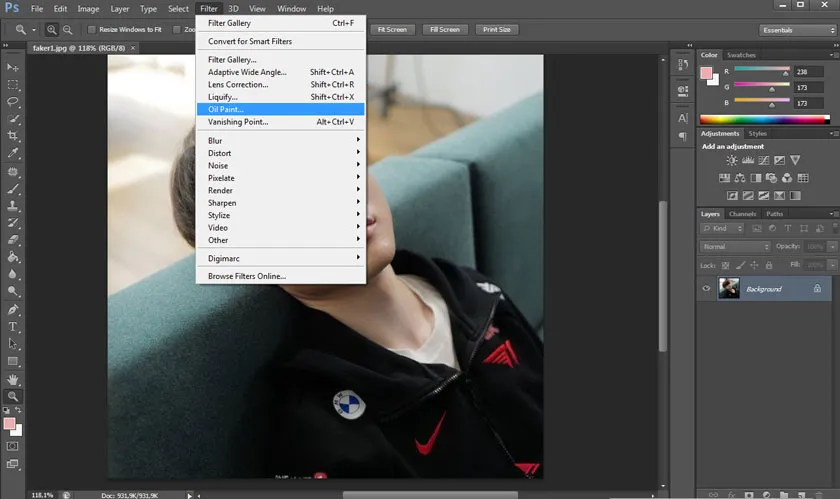Select the Lasso tool
This screenshot has width=840, height=499.
(13, 101)
